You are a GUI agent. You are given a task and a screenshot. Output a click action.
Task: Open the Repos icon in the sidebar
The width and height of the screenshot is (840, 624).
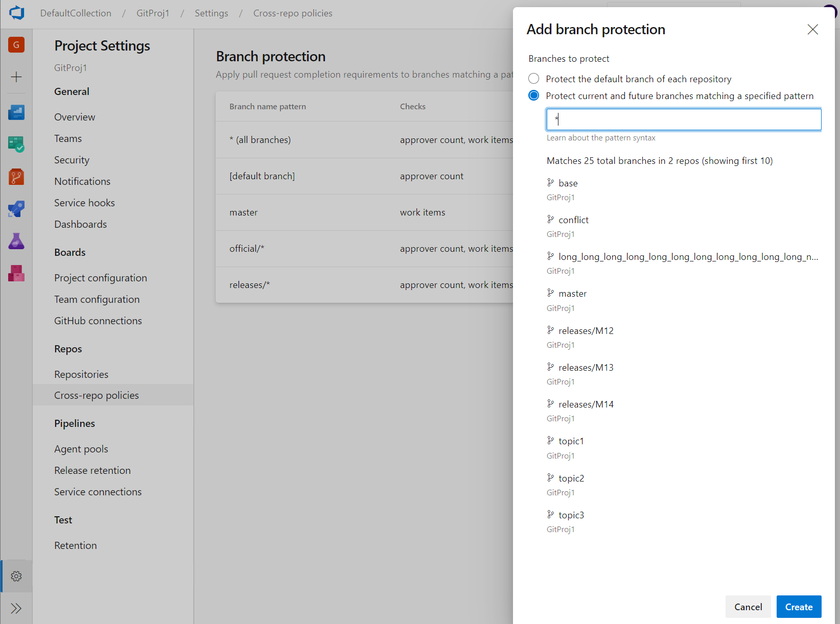[16, 177]
